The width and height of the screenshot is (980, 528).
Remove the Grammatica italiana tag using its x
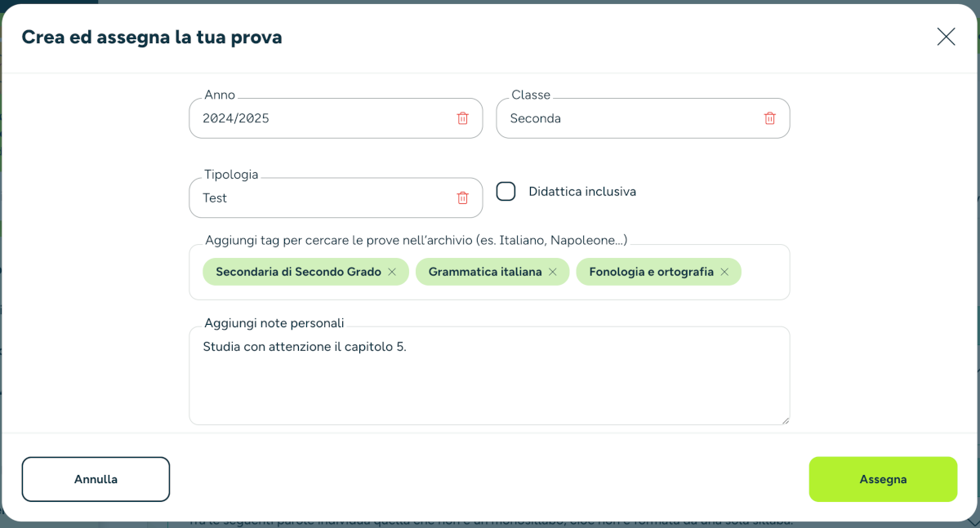[x=553, y=272]
